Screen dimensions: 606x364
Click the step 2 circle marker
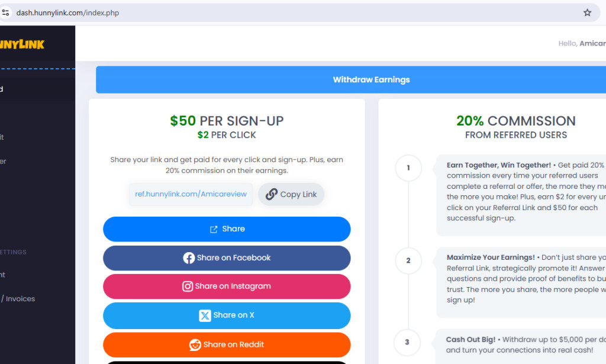pos(408,260)
